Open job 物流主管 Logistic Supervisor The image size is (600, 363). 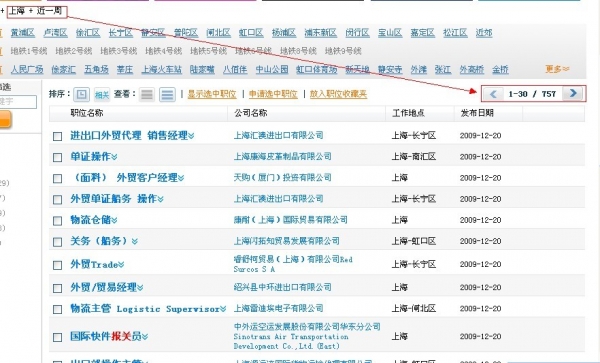(x=145, y=309)
